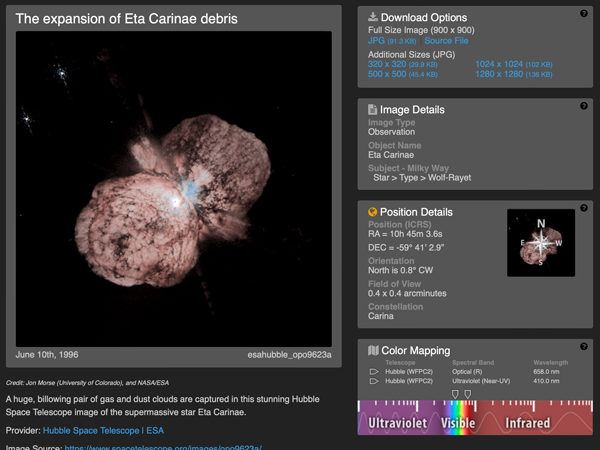Click 'North is 0.8° CW' orientation
This screenshot has width=600, height=450.
(x=400, y=270)
